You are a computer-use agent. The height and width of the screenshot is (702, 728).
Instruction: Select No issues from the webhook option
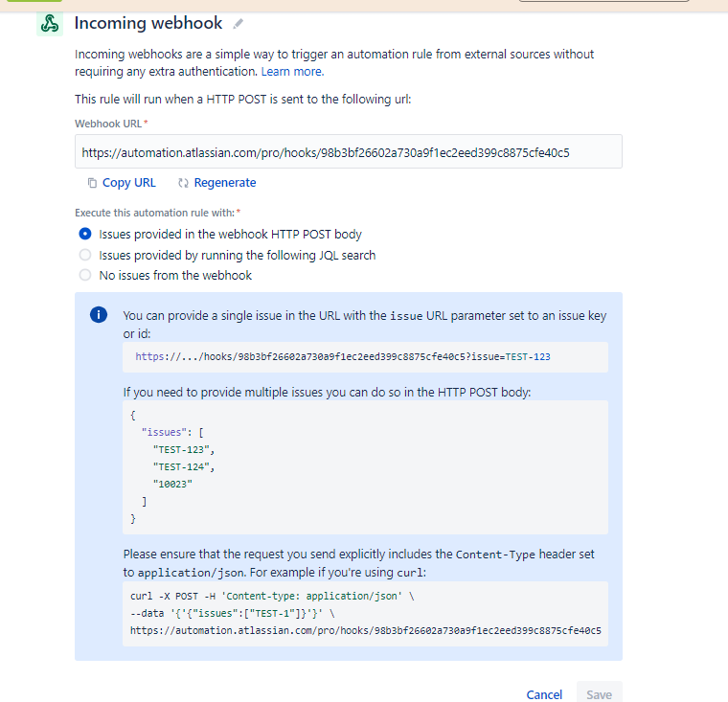pos(85,275)
